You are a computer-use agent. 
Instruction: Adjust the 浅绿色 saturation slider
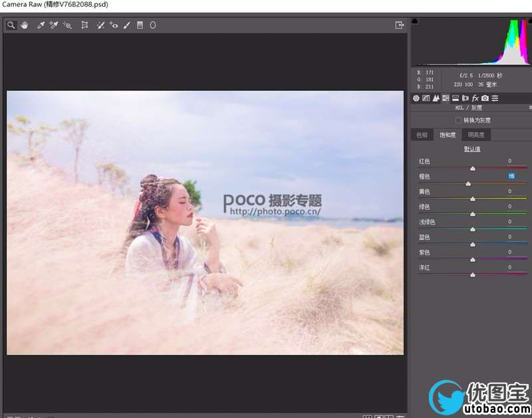[x=473, y=229]
